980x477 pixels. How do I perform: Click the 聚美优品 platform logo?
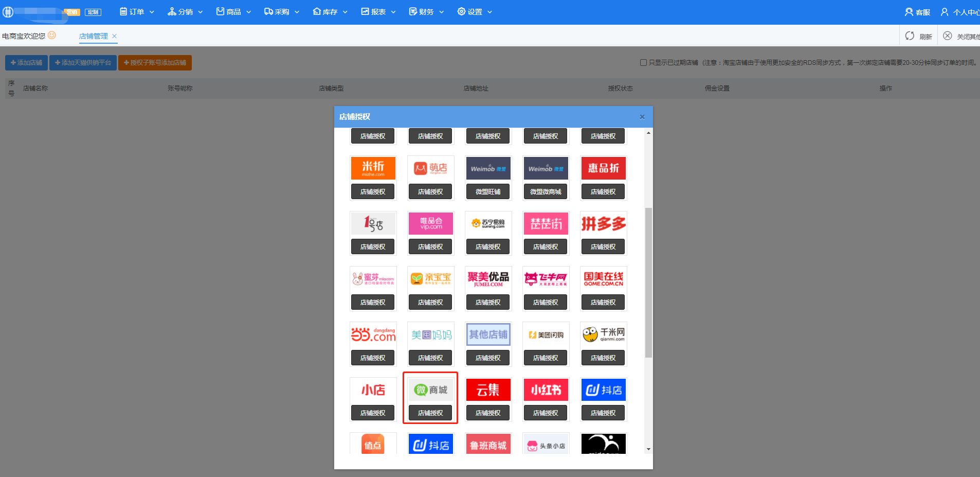[488, 279]
